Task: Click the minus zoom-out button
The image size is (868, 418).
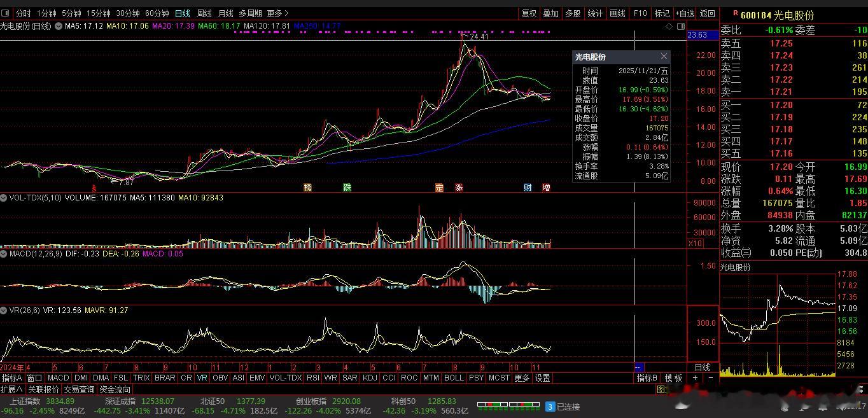Action: tap(710, 378)
